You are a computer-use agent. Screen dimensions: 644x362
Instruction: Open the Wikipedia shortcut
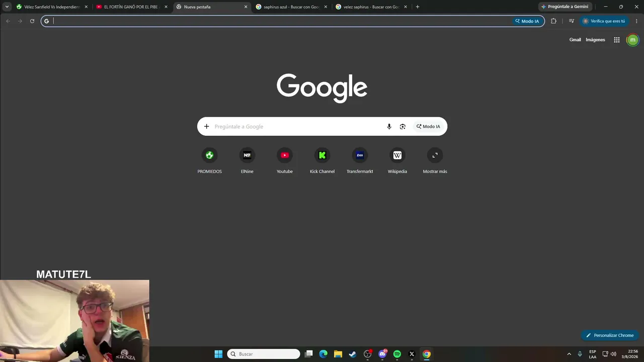[x=397, y=161]
